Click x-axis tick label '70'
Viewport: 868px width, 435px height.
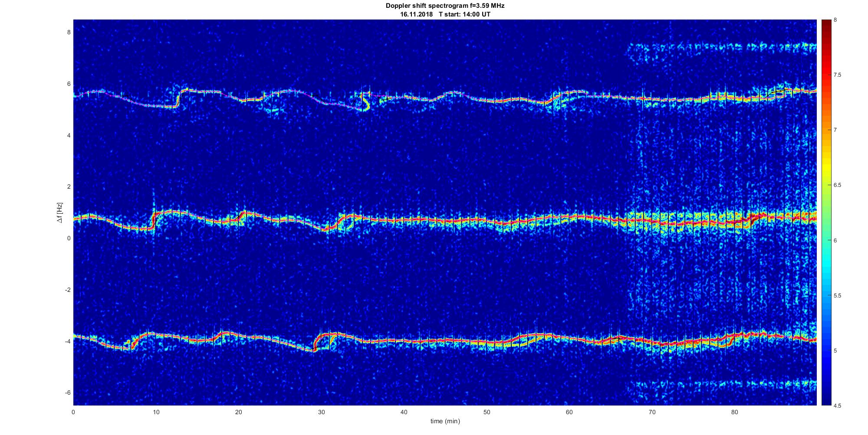652,412
